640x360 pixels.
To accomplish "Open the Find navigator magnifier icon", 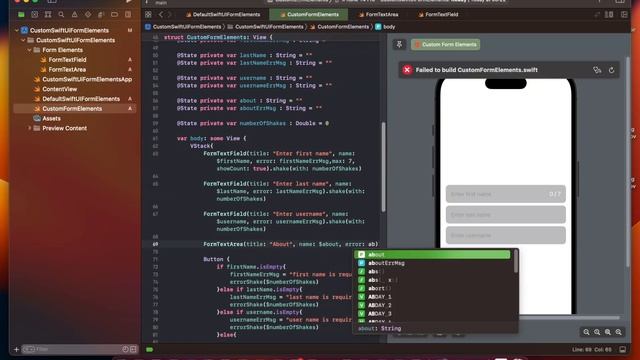I will click(61, 15).
